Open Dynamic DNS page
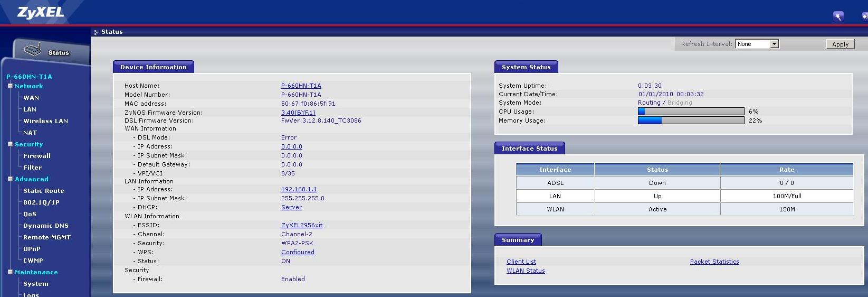 pos(46,226)
